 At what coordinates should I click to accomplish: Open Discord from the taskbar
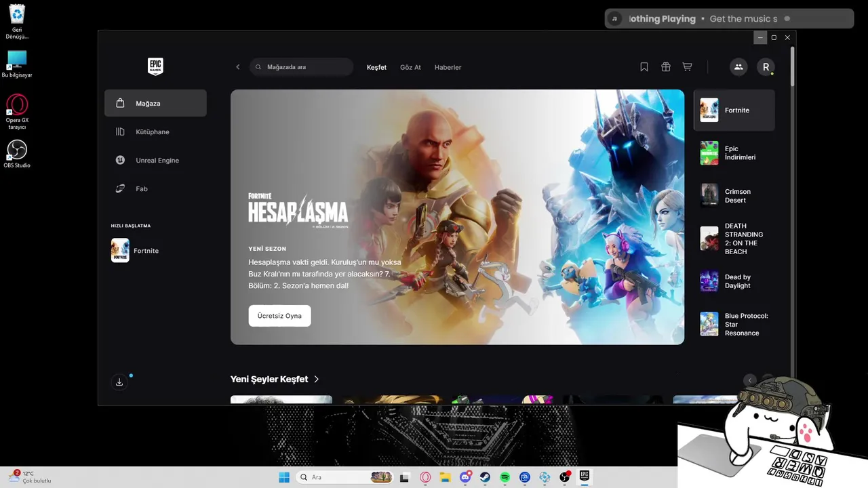click(x=465, y=477)
